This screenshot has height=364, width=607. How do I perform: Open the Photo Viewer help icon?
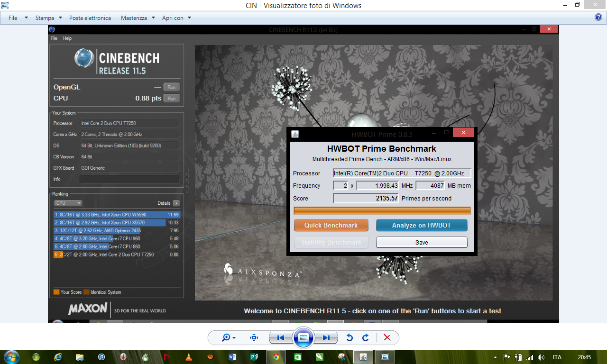(598, 18)
